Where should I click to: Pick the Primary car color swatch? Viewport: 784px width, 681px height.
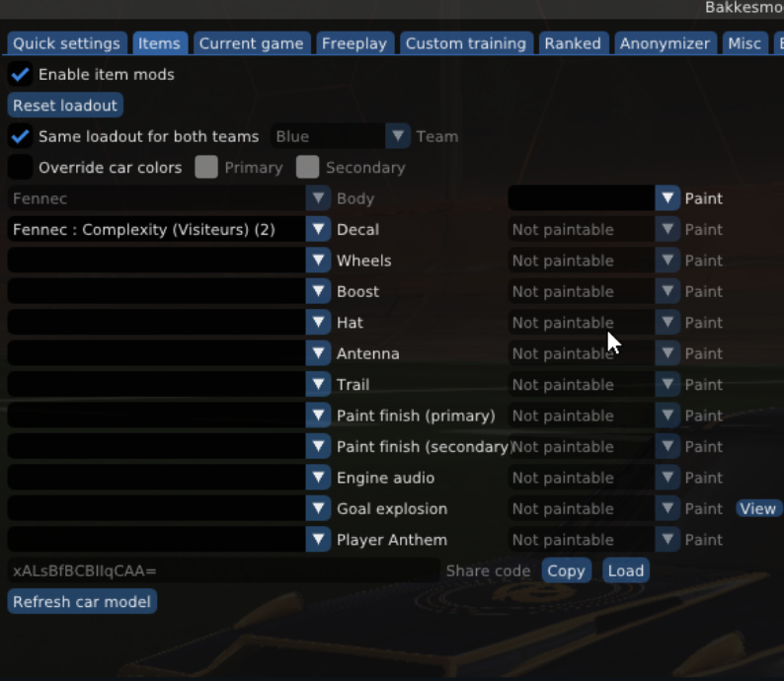coord(206,168)
